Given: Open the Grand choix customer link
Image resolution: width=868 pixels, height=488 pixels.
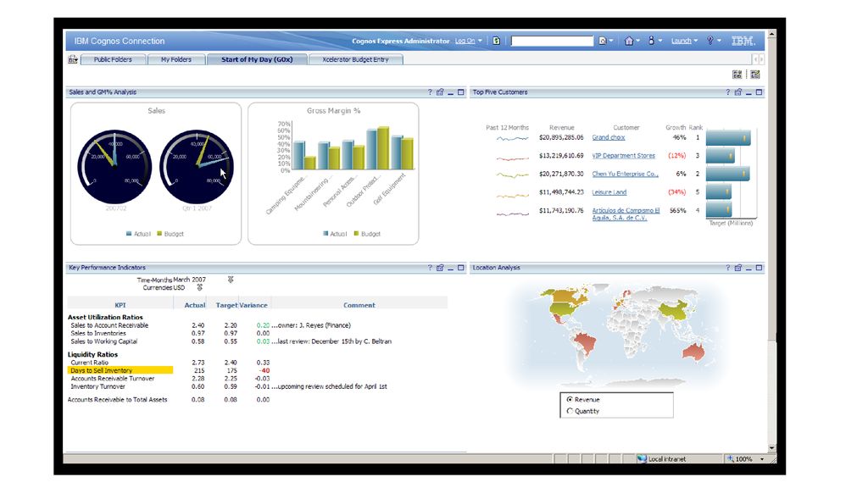Looking at the screenshot, I should tap(609, 137).
